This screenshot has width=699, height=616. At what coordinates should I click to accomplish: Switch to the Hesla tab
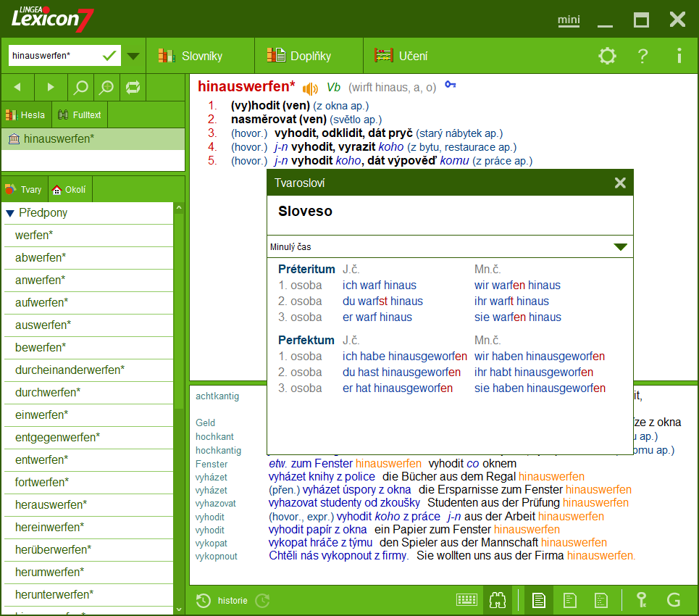coord(26,115)
